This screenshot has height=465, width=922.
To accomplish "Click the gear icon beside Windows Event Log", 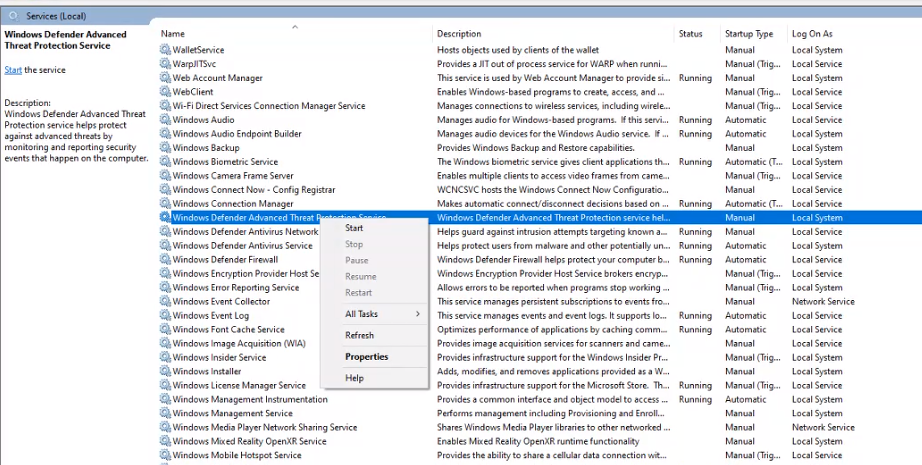I will pyautogui.click(x=165, y=316).
